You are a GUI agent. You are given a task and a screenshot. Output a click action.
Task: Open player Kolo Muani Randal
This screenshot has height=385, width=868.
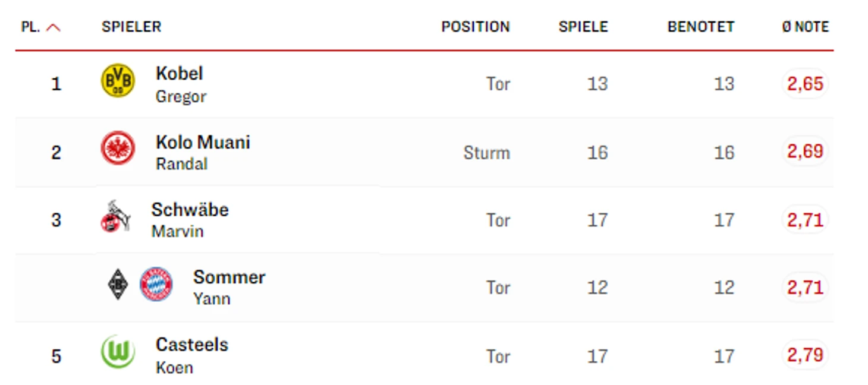pos(203,152)
